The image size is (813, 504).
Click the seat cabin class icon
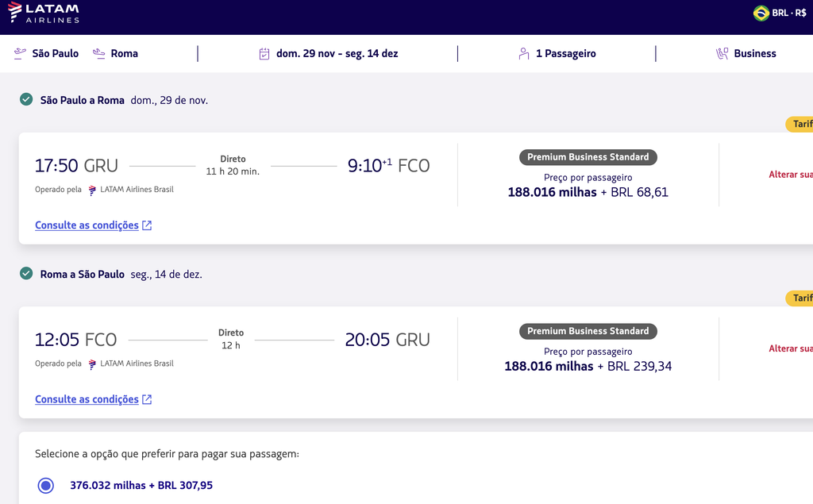(722, 53)
